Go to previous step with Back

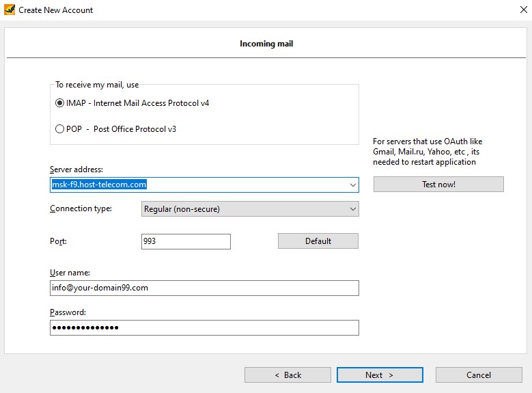[x=288, y=375]
